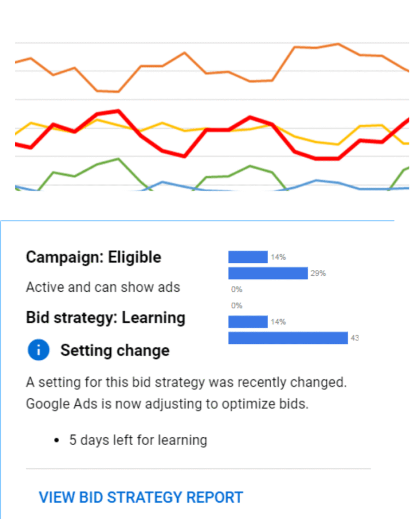This screenshot has width=420, height=519.
Task: Click the 29% horizontal bar
Action: [x=268, y=273]
